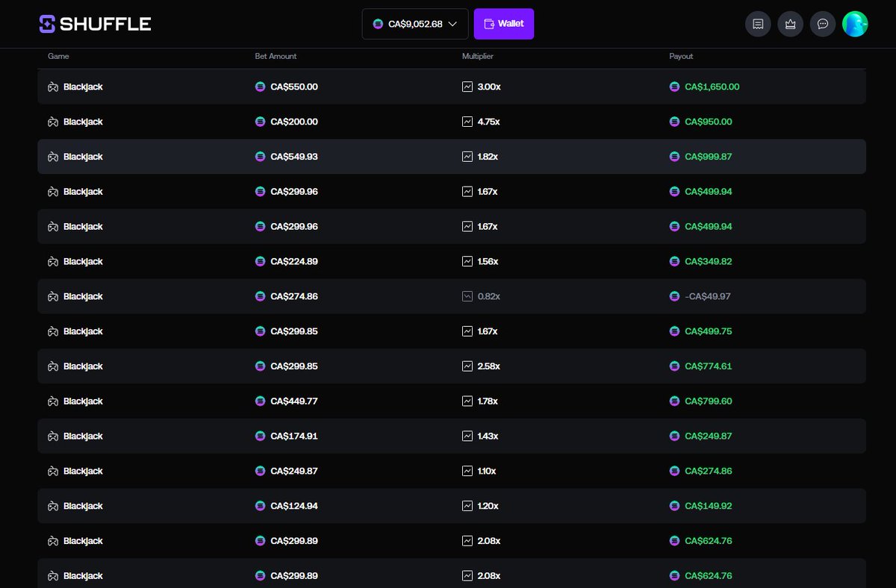The height and width of the screenshot is (588, 896).
Task: Click the Payout column header
Action: (682, 57)
